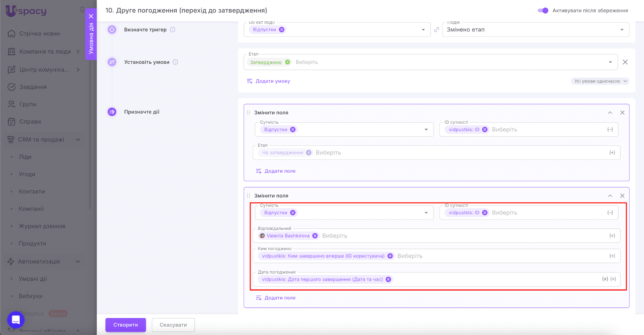
Task: Remove Valeriia Bashkirova from Відповідальний
Action: point(315,236)
